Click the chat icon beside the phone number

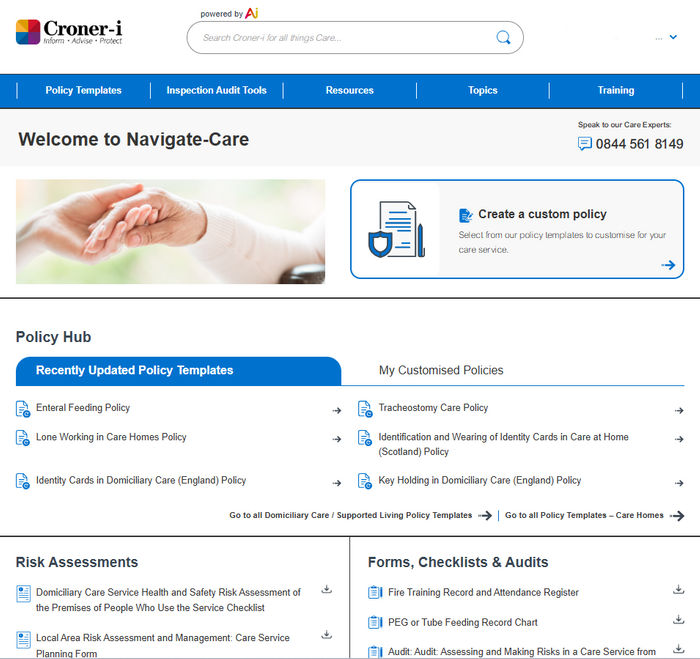pyautogui.click(x=585, y=144)
